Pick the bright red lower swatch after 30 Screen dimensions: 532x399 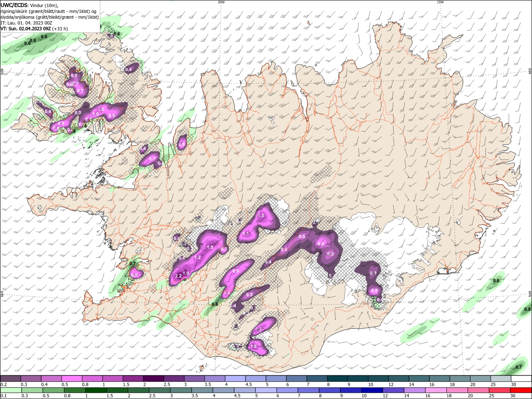[520, 390]
